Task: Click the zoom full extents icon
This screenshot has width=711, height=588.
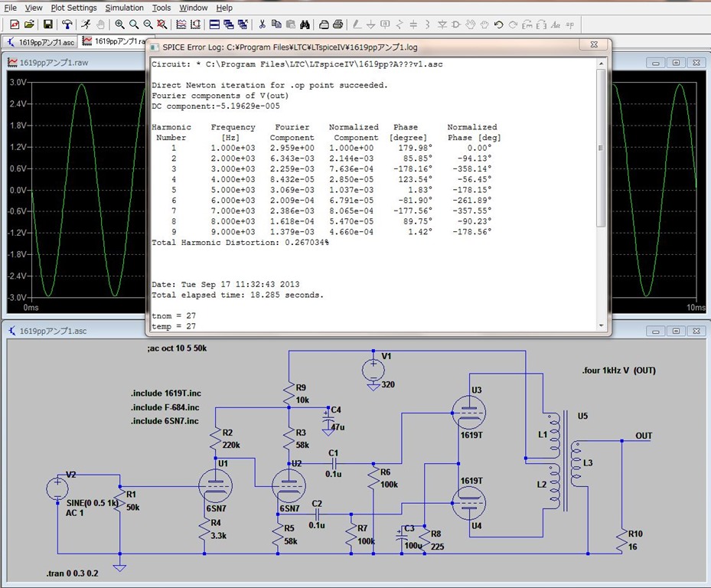Action: tap(162, 24)
